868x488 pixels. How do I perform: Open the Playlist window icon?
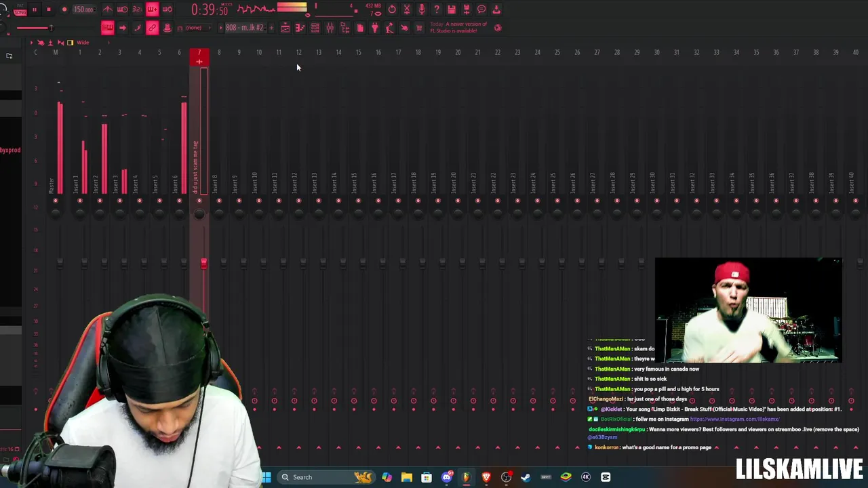coord(285,28)
